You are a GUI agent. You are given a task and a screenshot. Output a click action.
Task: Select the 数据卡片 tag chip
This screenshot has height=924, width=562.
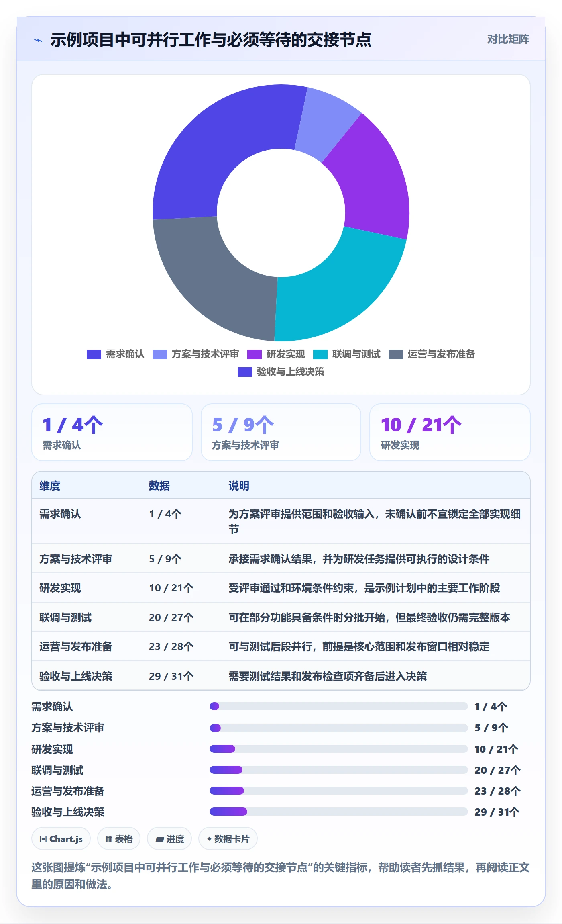click(x=228, y=839)
